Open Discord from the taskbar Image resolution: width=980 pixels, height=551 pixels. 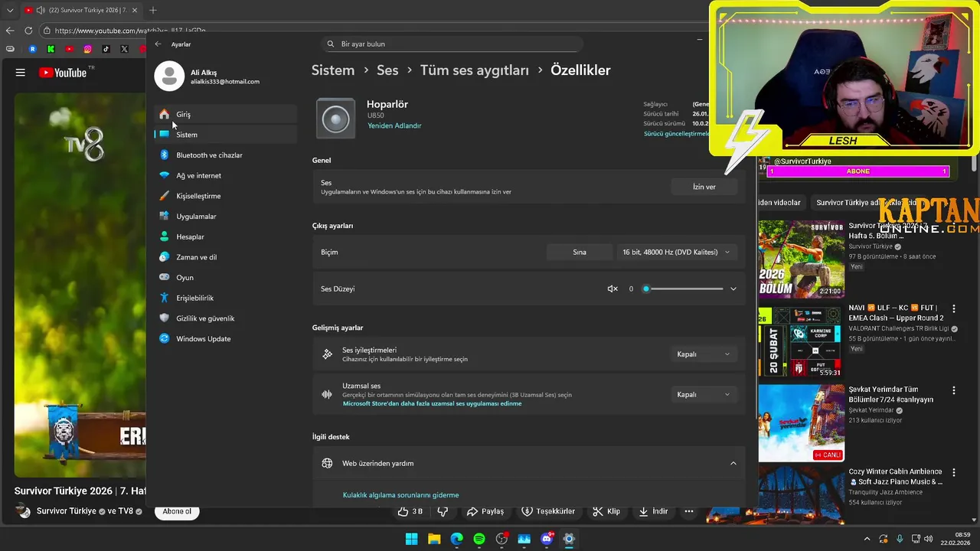[547, 539]
